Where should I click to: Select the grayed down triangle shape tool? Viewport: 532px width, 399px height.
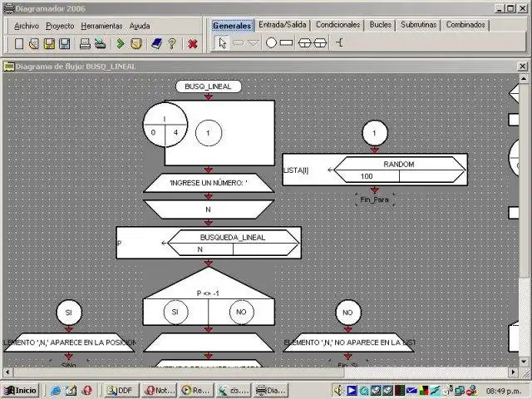click(253, 43)
